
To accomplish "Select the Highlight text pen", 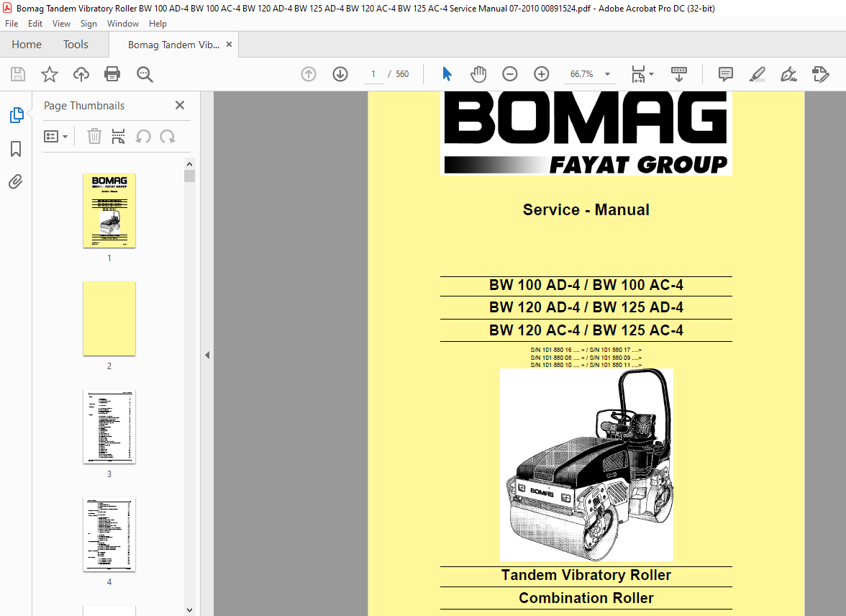I will pos(758,74).
